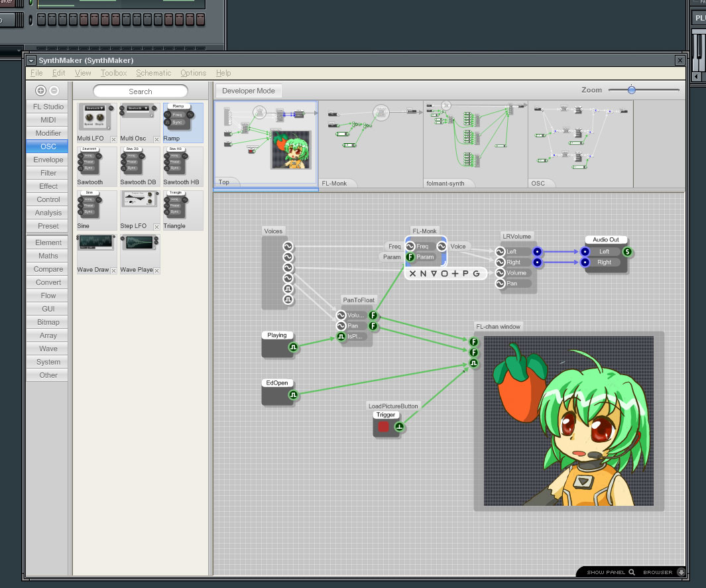Image resolution: width=706 pixels, height=588 pixels.
Task: Click the red Trigger button in LoadPictureButton
Action: point(384,426)
